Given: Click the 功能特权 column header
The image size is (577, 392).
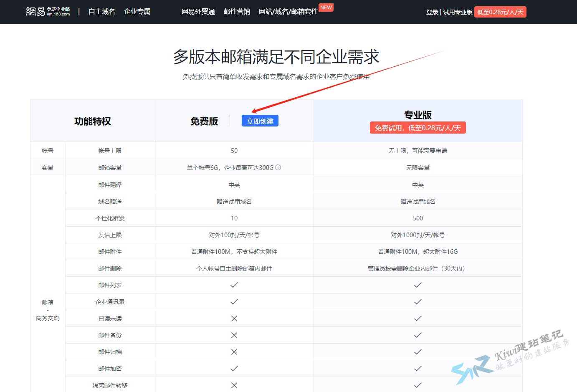Looking at the screenshot, I should [x=93, y=121].
